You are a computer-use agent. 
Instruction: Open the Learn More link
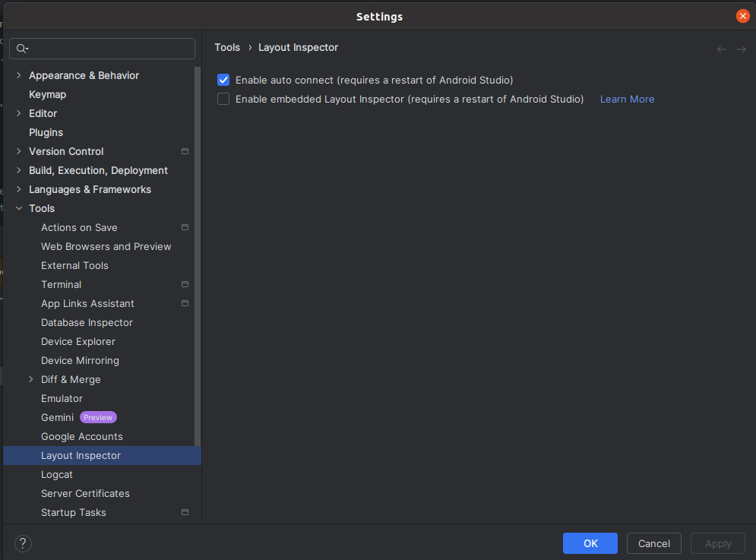(x=628, y=100)
